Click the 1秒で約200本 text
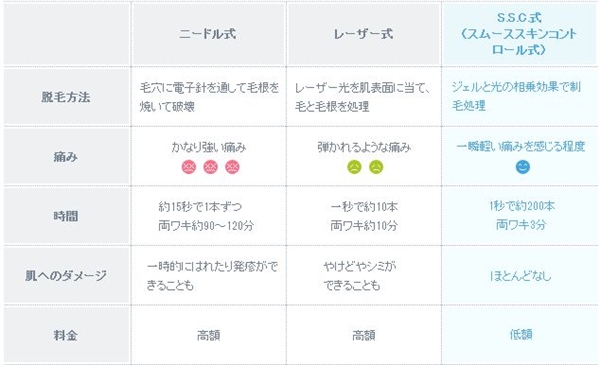The height and width of the screenshot is (365, 600). 522,206
